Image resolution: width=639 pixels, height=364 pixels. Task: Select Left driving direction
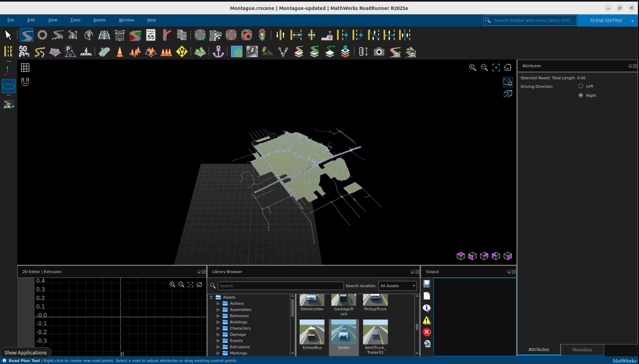pyautogui.click(x=581, y=86)
